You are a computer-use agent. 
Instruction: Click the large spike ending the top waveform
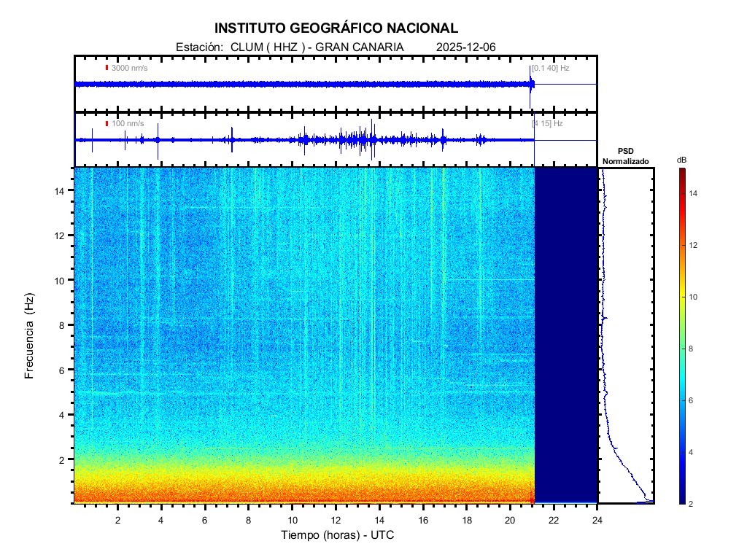pyautogui.click(x=531, y=85)
